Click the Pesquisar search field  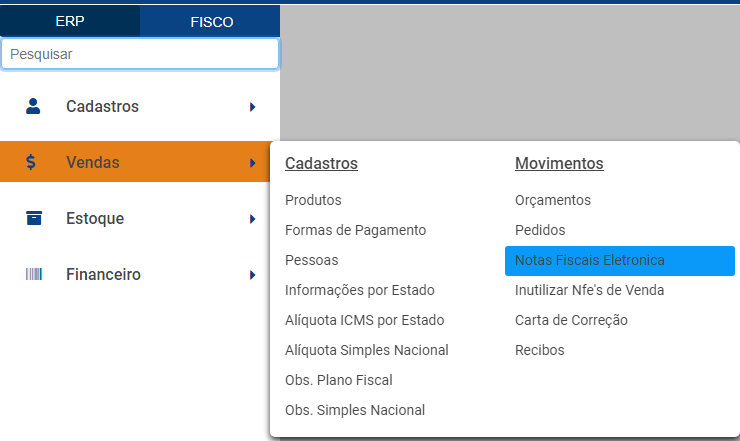140,54
